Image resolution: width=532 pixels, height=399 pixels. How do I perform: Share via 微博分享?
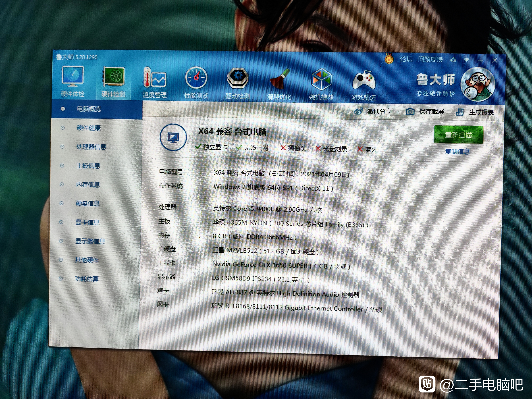coord(373,112)
